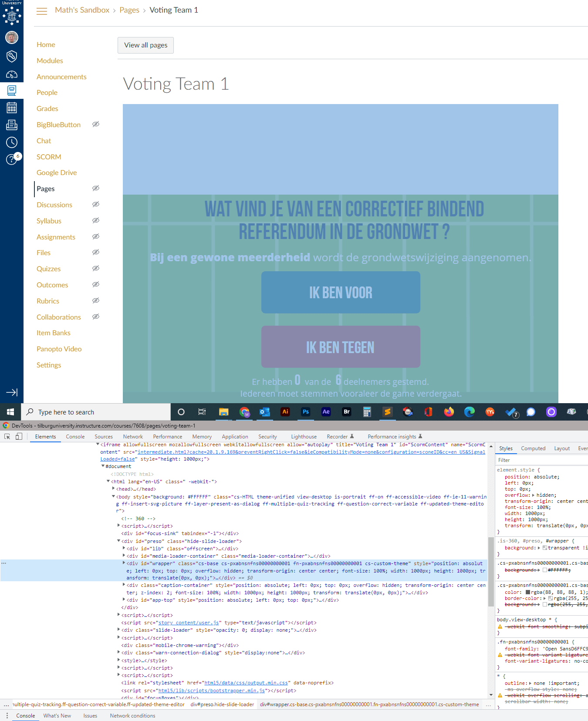Viewport: 588px width, 721px height.
Task: Open the #FFFFFF background color swatch
Action: point(545,570)
